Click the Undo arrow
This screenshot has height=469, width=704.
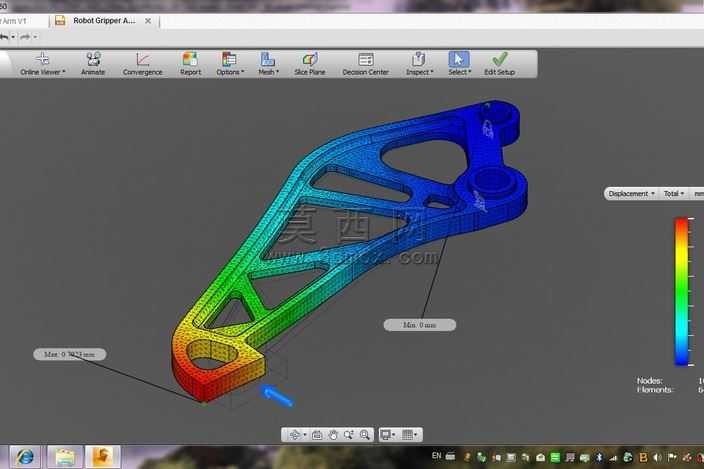(4, 37)
